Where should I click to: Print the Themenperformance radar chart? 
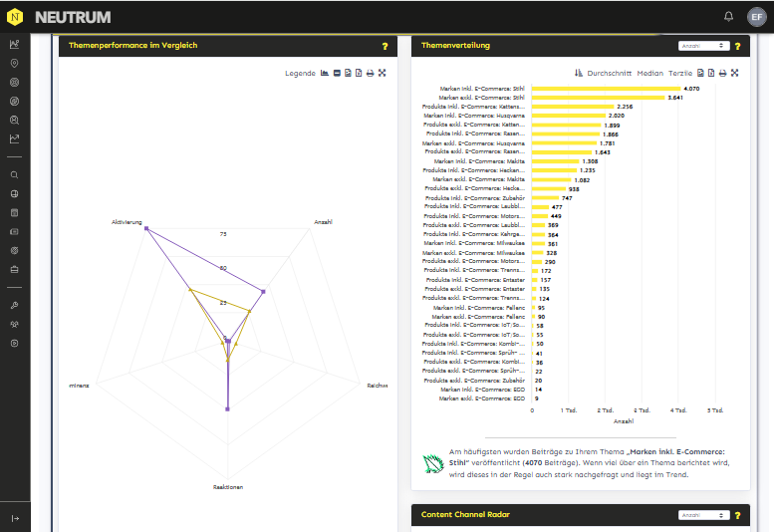point(370,73)
